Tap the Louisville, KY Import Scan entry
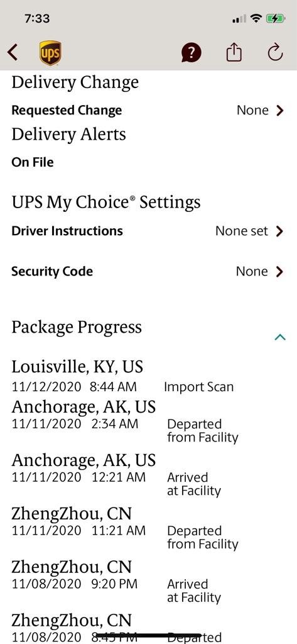The height and width of the screenshot is (644, 297). 122,376
